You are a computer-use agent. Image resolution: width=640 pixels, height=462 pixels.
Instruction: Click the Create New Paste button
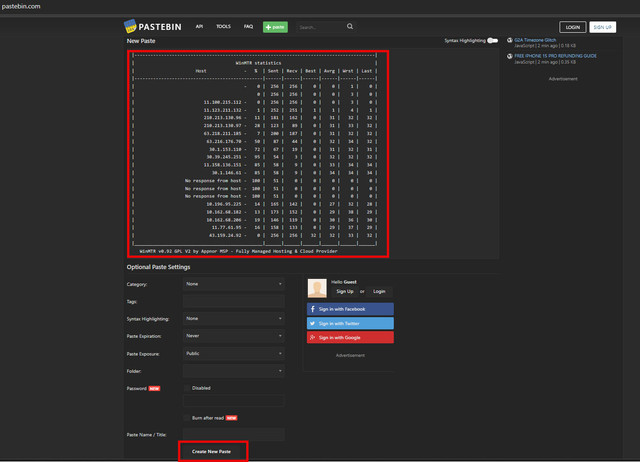click(212, 452)
